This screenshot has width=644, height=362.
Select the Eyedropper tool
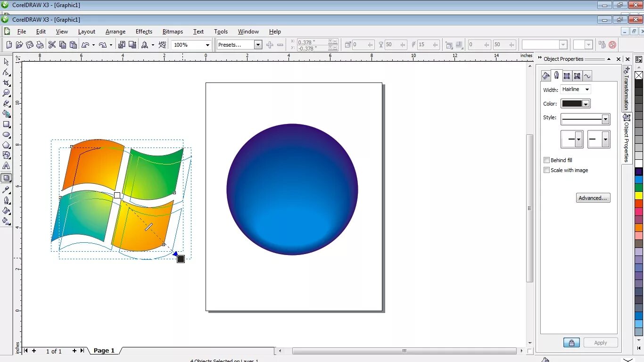pyautogui.click(x=6, y=190)
